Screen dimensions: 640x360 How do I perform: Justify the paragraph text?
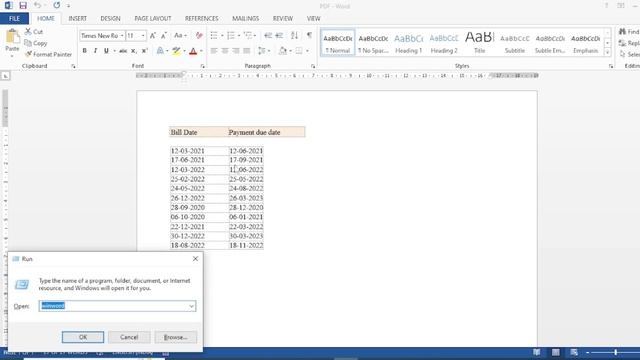247,51
